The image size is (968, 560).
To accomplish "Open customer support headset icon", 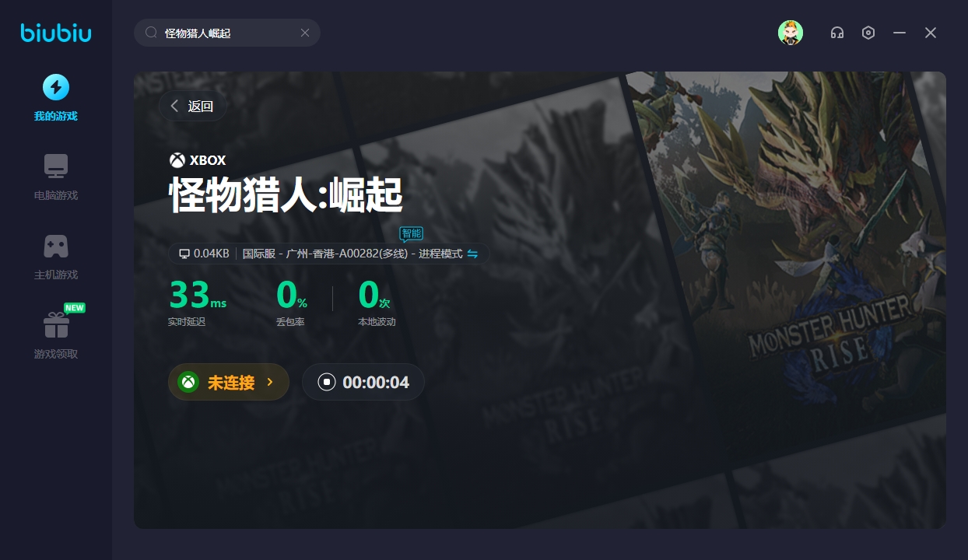I will pos(837,33).
